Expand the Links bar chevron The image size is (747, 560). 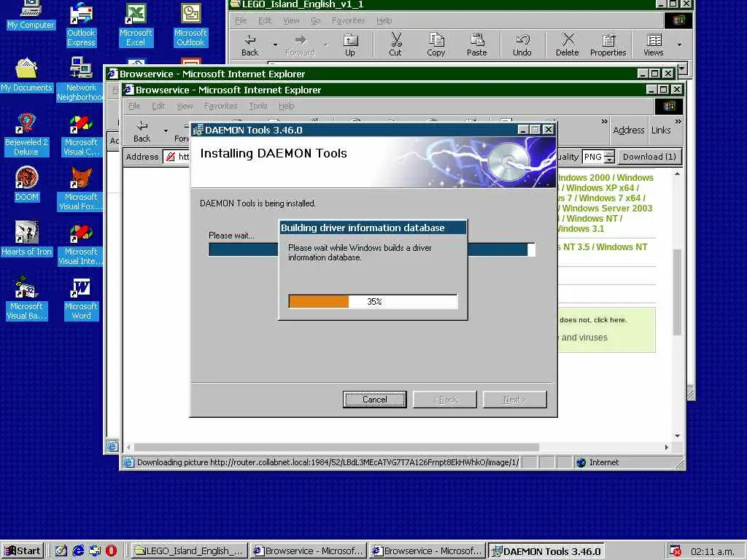[678, 122]
